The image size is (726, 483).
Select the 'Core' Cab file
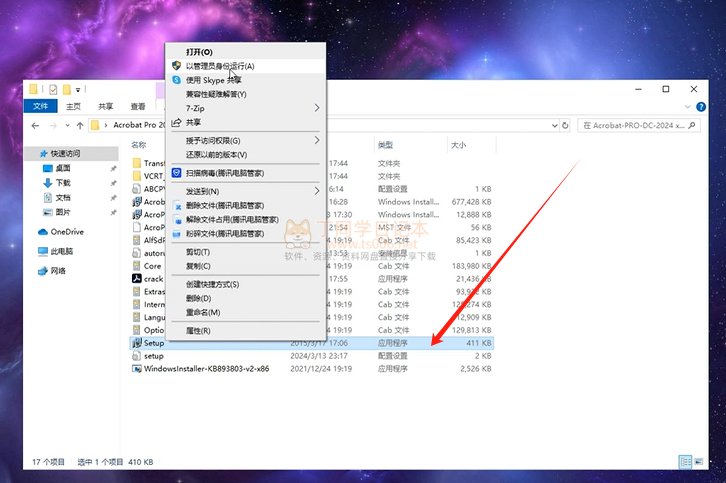pos(152,266)
